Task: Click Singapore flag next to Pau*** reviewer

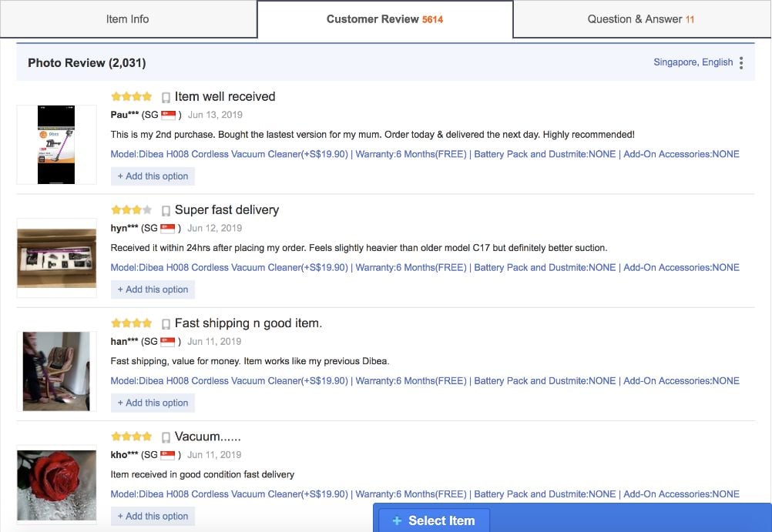Action: (169, 115)
